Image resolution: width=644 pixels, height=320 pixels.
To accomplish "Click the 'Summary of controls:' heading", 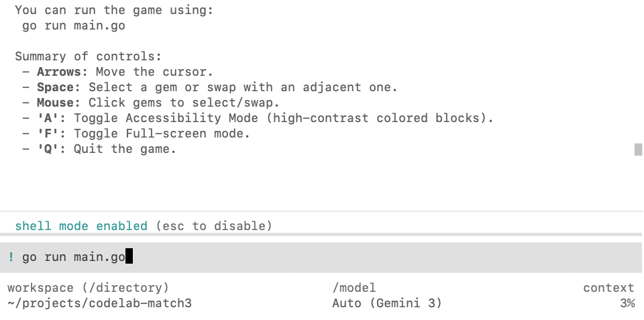I will tap(88, 56).
